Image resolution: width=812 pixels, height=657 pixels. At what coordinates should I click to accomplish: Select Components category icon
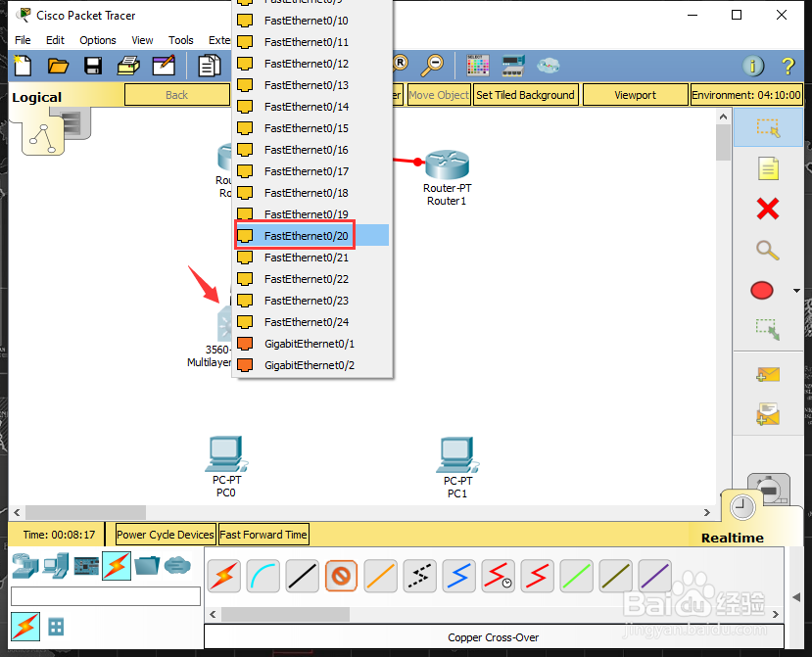(x=86, y=566)
